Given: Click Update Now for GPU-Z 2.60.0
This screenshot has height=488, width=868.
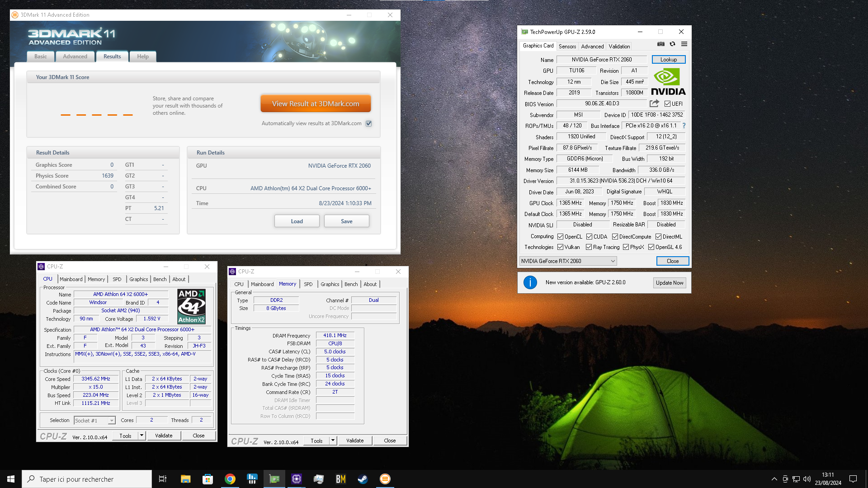Looking at the screenshot, I should (670, 283).
